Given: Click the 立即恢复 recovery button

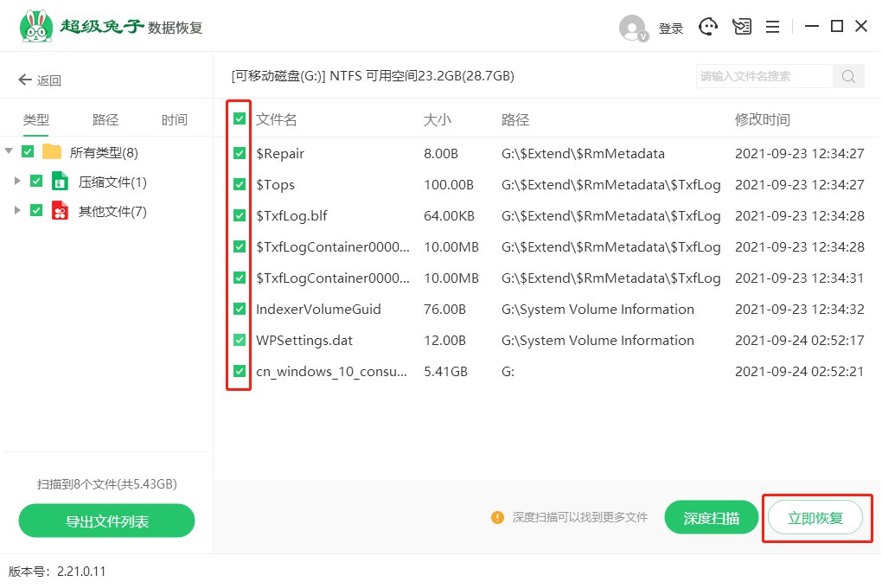Looking at the screenshot, I should click(x=815, y=517).
